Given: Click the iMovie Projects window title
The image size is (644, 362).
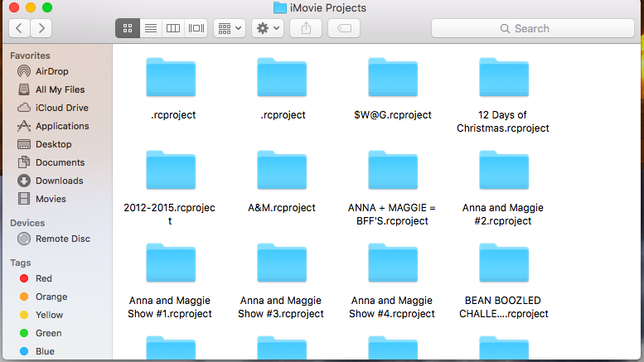Looking at the screenshot, I should [x=327, y=8].
